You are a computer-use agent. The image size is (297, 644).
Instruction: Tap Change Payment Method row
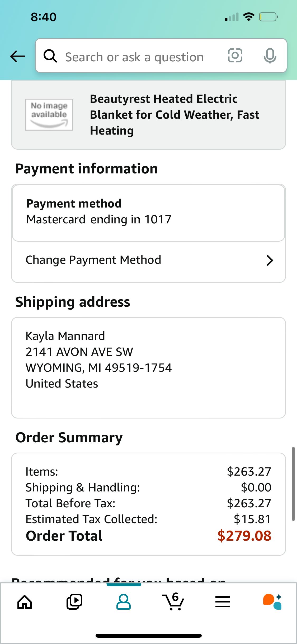pyautogui.click(x=148, y=260)
